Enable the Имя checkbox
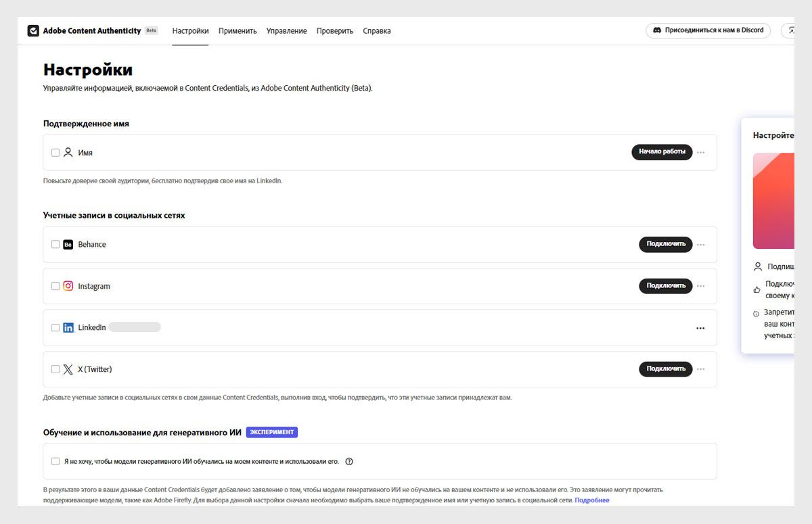The image size is (812, 524). (55, 153)
